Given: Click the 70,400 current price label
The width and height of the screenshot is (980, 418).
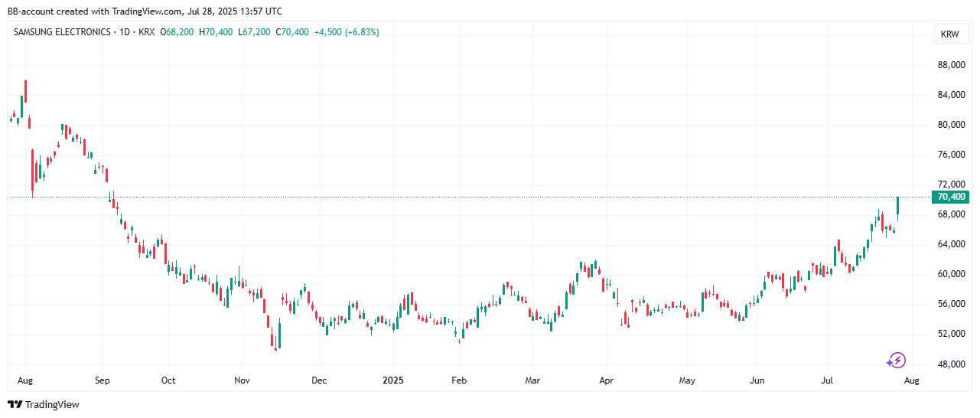Looking at the screenshot, I should [x=951, y=197].
